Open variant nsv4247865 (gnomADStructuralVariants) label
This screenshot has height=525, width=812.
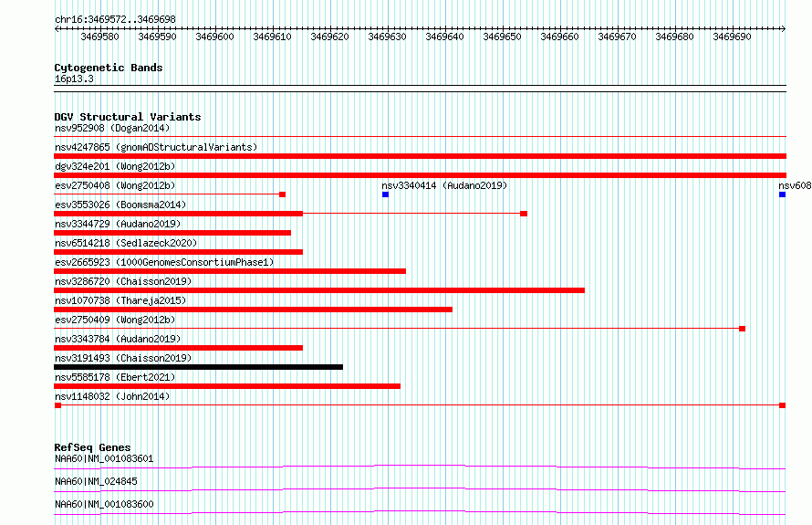coord(156,147)
